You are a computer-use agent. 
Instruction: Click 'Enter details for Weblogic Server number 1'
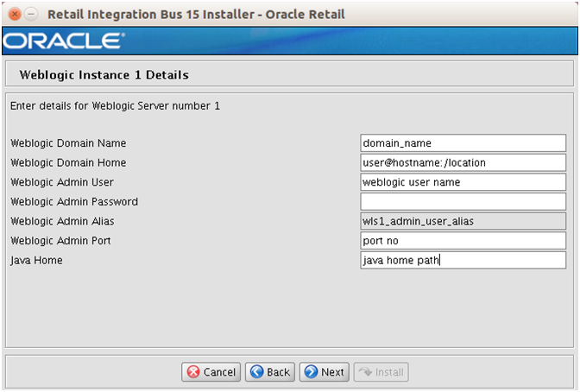click(x=115, y=106)
